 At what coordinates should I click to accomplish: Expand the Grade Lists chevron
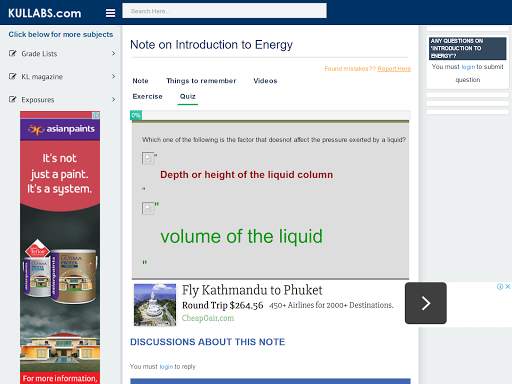click(114, 53)
